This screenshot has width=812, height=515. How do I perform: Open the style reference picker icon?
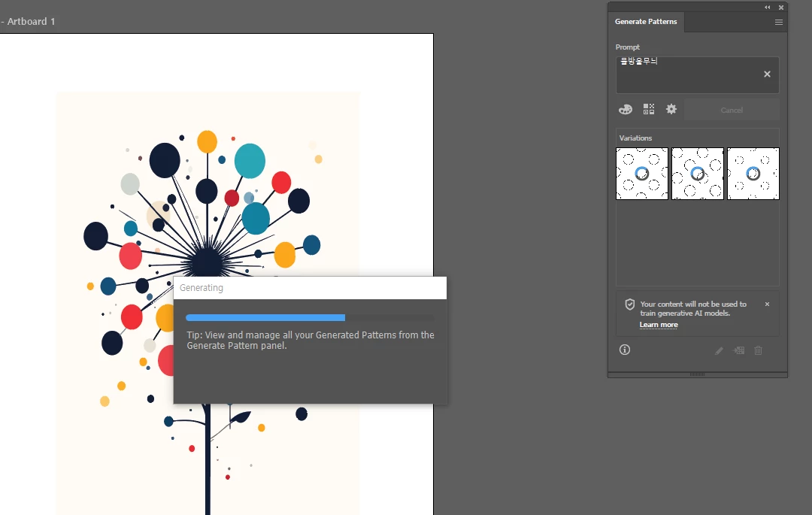click(x=648, y=109)
